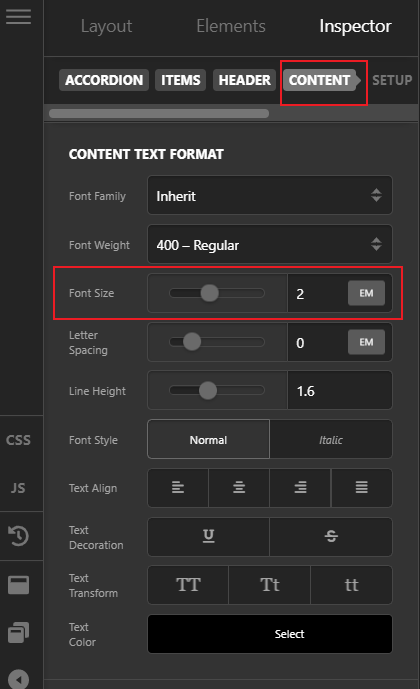The height and width of the screenshot is (689, 420).
Task: Open the JS editor in sidebar
Action: (x=18, y=488)
